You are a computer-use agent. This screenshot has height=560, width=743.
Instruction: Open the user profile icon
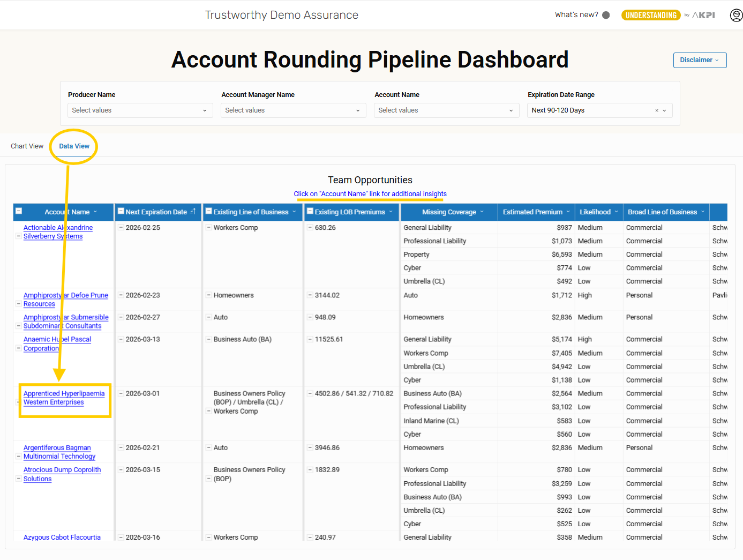click(x=736, y=15)
